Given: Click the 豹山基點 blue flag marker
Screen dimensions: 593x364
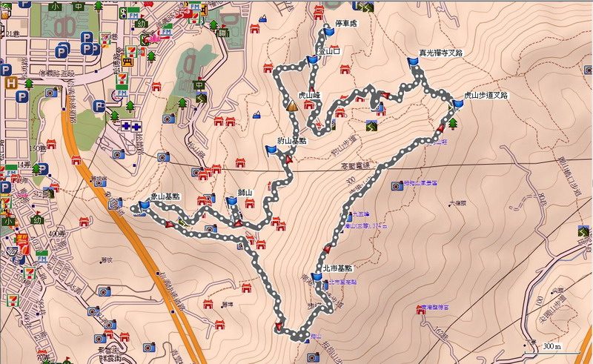Looking at the screenshot, I should pyautogui.click(x=272, y=150).
